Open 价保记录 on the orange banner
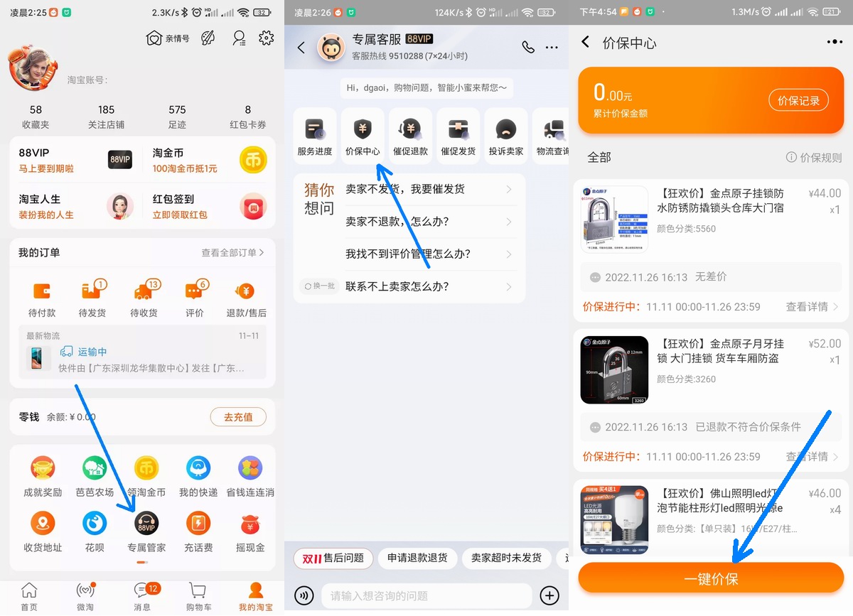The width and height of the screenshot is (853, 616). (799, 100)
